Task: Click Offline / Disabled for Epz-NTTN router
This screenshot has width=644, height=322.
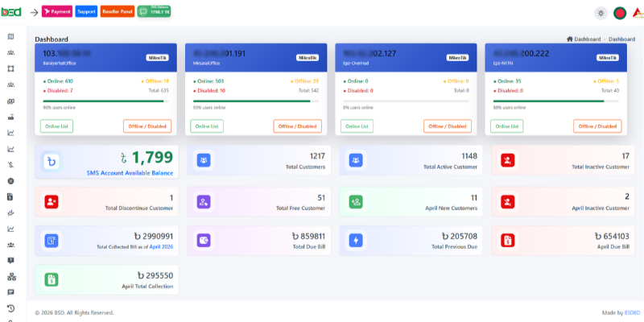Action: (597, 126)
